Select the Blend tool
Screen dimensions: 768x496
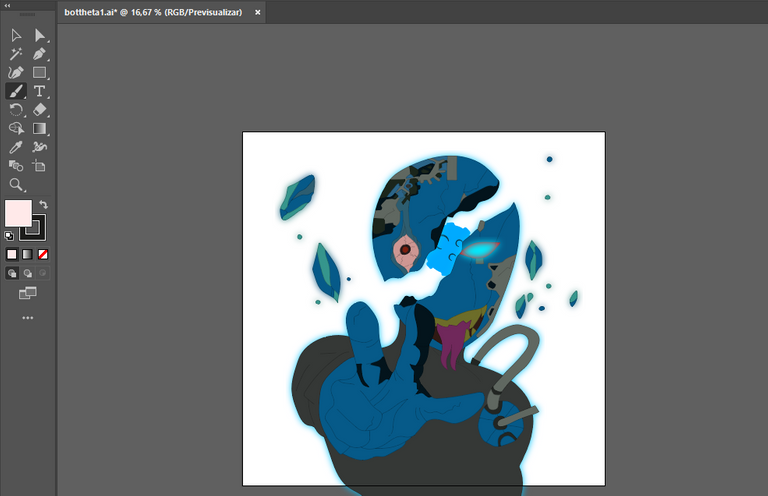point(16,165)
